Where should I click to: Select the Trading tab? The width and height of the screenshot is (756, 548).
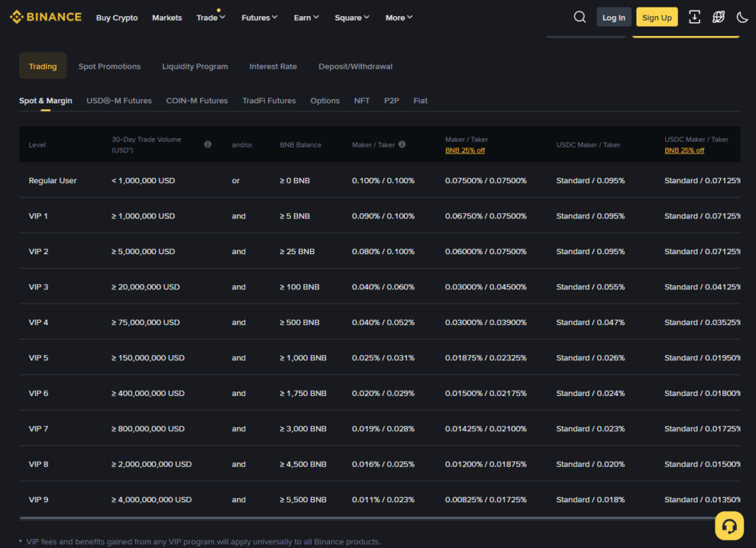43,66
